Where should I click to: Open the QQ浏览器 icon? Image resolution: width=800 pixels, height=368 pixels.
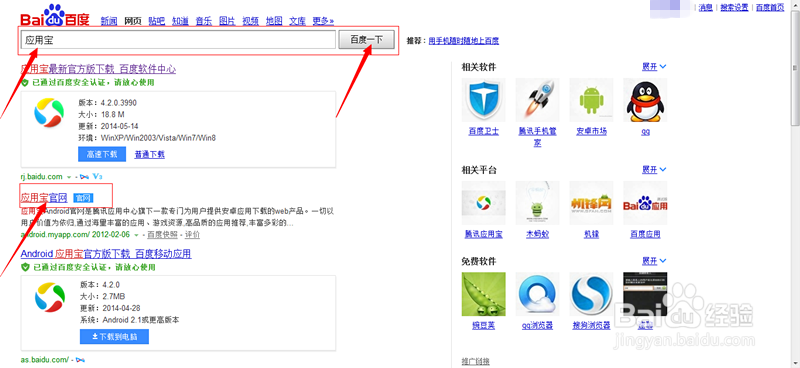537,295
